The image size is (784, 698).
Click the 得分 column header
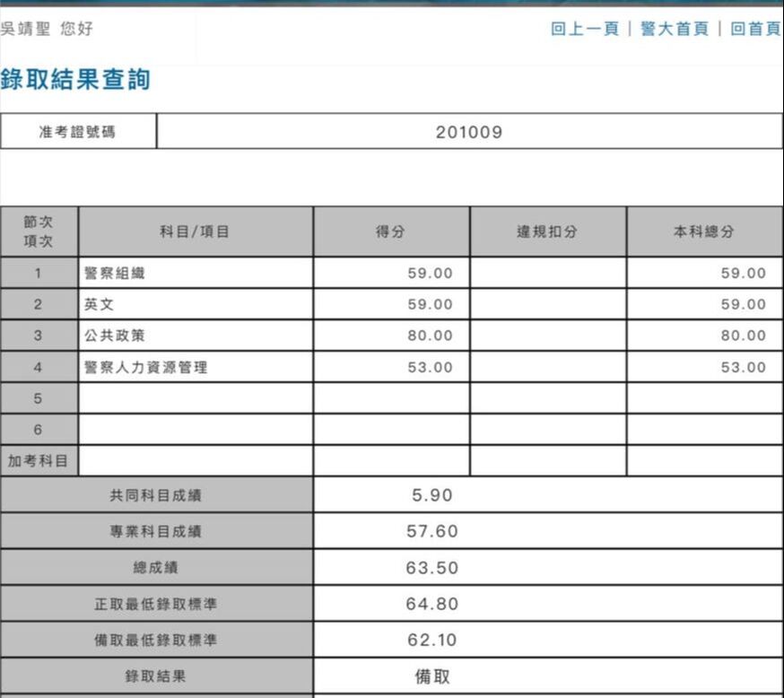pyautogui.click(x=389, y=230)
